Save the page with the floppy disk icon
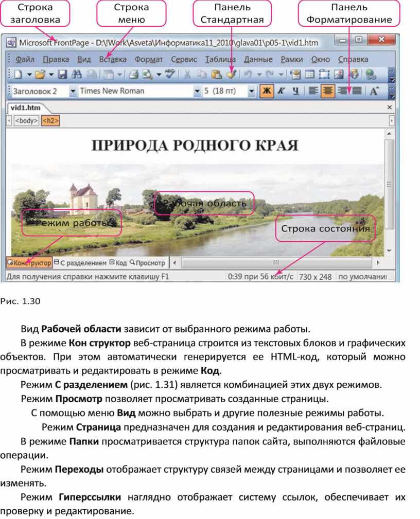The height and width of the screenshot is (519, 420). pos(62,75)
